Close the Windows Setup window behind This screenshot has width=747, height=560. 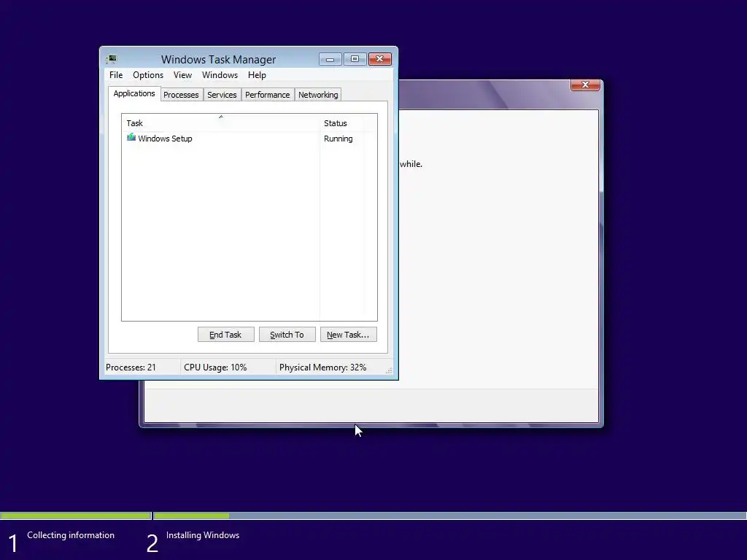click(x=585, y=85)
